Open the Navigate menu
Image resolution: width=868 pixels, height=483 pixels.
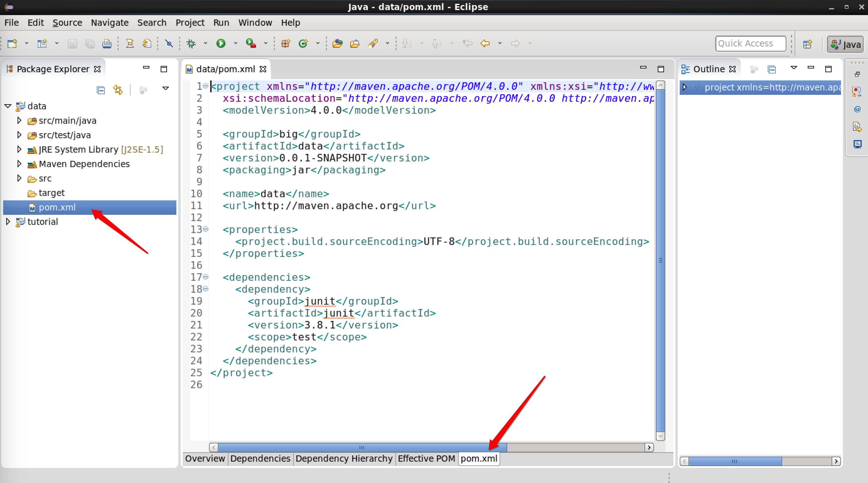coord(110,23)
